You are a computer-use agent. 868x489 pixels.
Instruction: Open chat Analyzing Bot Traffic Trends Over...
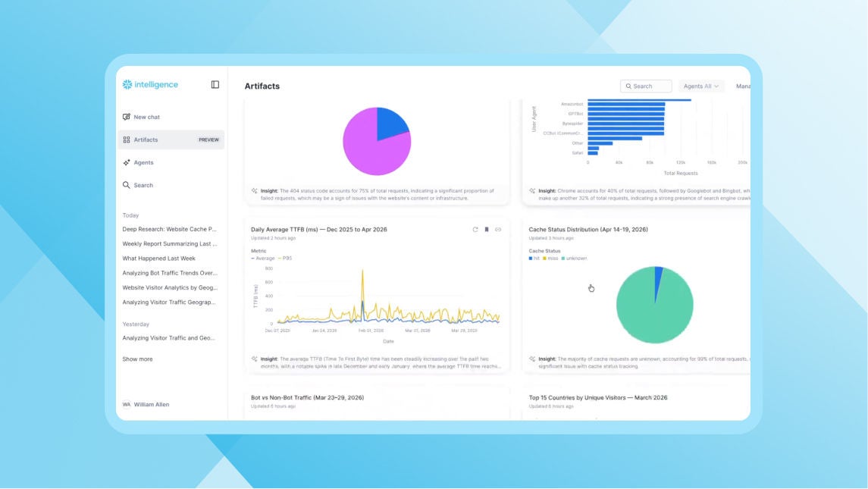point(169,273)
